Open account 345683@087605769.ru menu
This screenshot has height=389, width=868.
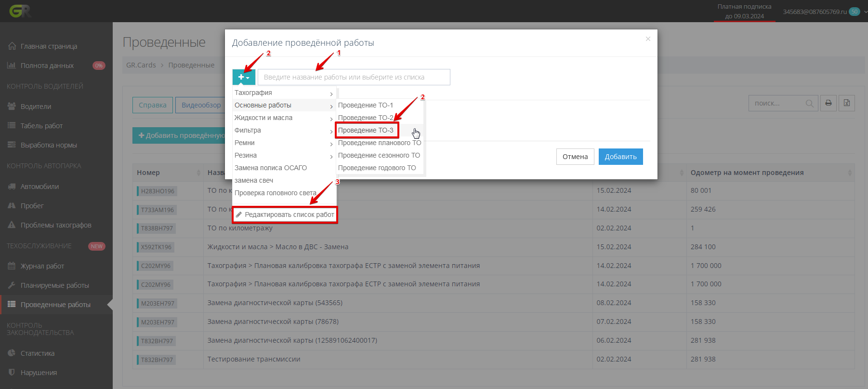coord(825,12)
